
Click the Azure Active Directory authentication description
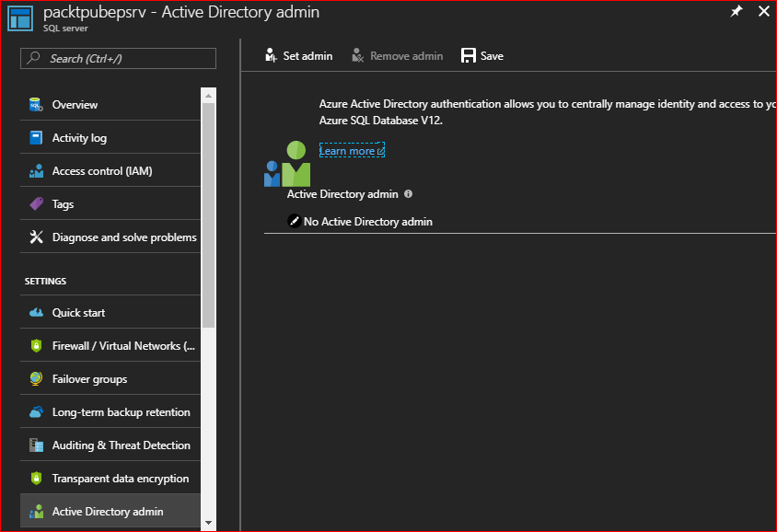coord(547,112)
